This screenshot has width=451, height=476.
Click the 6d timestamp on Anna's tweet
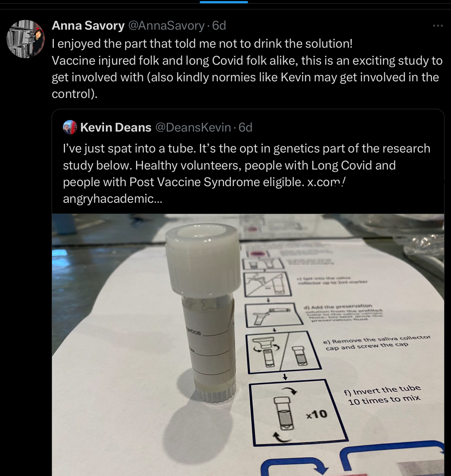(x=219, y=26)
